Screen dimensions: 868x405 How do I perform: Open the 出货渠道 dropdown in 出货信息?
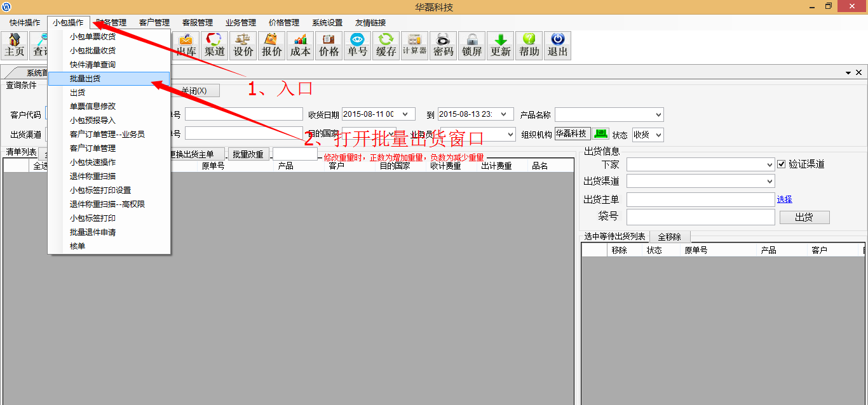(770, 182)
